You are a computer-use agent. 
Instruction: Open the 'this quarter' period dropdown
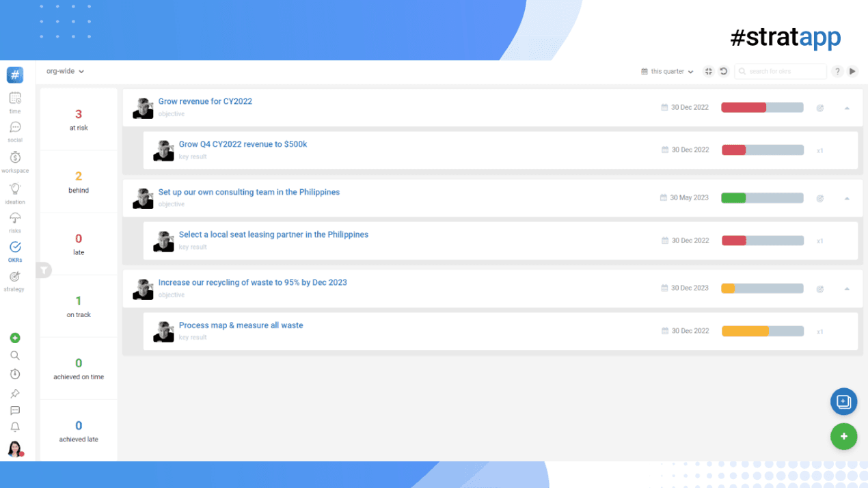pyautogui.click(x=667, y=72)
